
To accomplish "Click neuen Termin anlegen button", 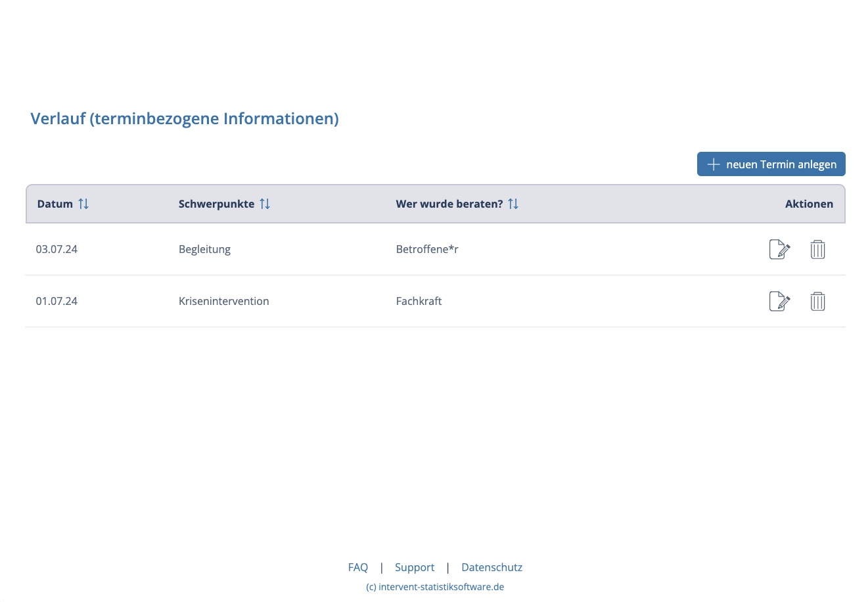I will coord(771,164).
